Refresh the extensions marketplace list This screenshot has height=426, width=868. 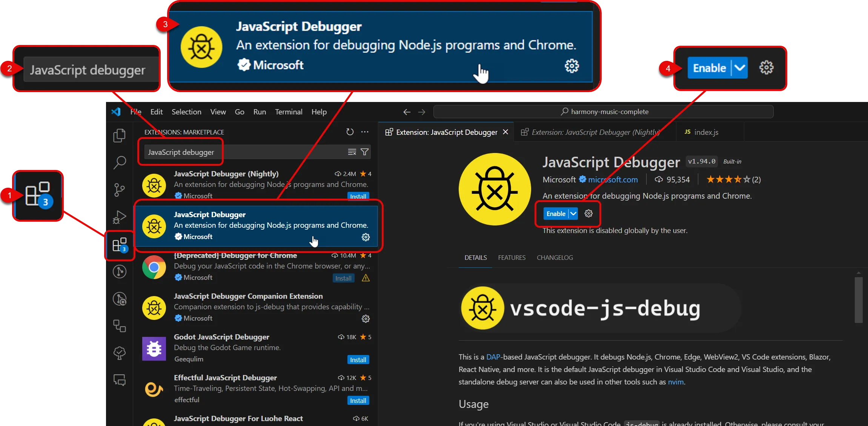(350, 132)
